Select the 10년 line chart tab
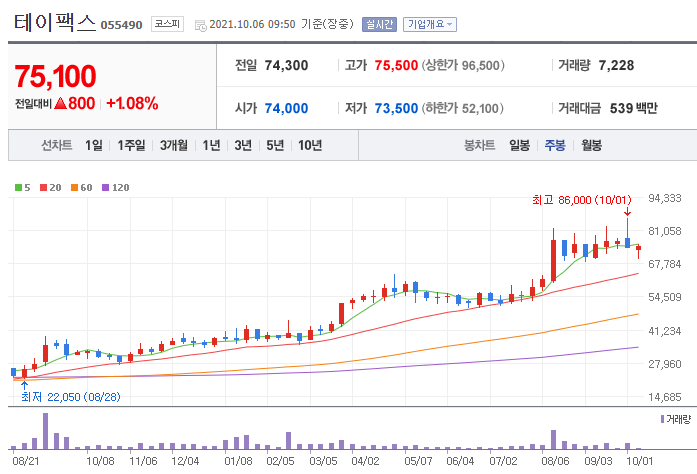This screenshot has width=697, height=474. click(310, 145)
